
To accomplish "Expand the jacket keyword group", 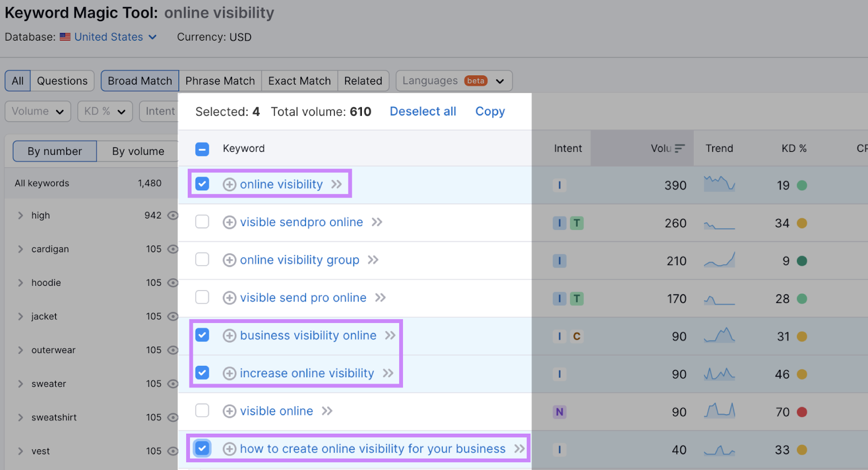I will tap(21, 317).
